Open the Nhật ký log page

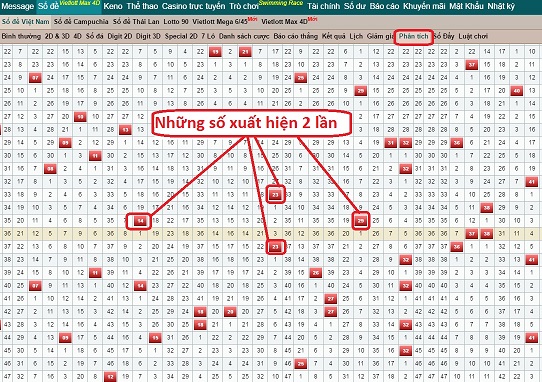click(501, 6)
